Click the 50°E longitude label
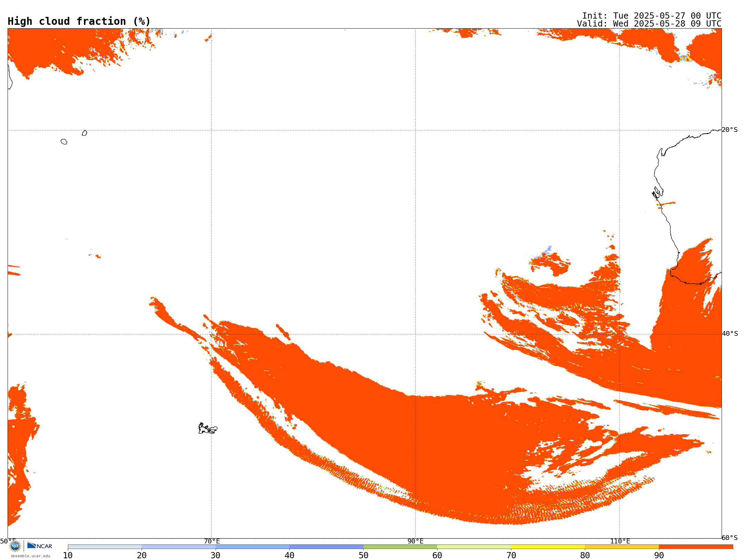The width and height of the screenshot is (744, 560). [8, 541]
